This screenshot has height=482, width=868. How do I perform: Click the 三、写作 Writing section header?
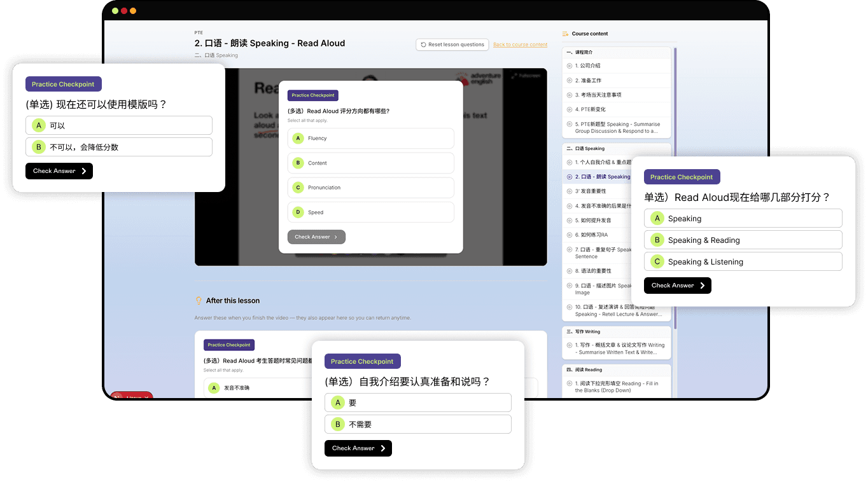point(616,331)
